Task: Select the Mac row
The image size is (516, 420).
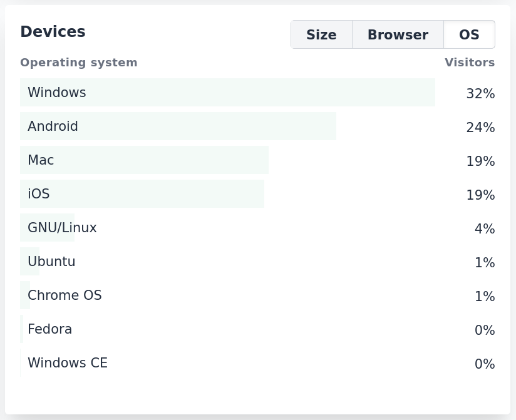Action: (x=41, y=160)
